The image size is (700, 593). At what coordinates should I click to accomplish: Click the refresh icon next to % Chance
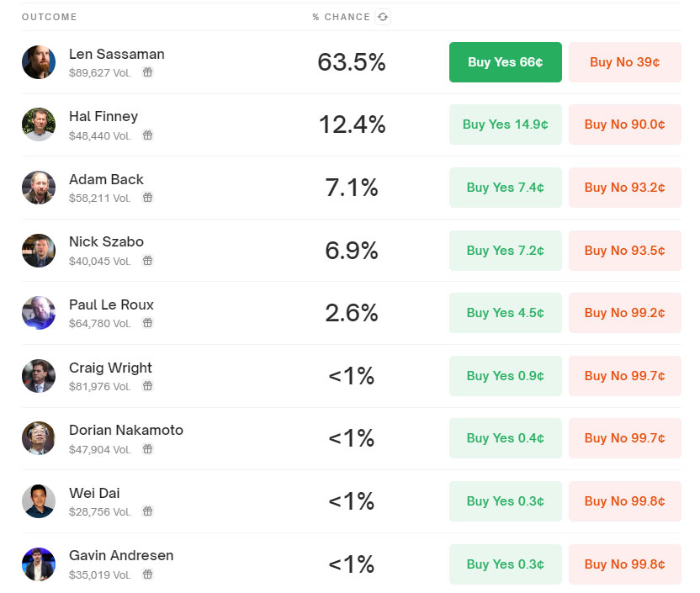[383, 17]
